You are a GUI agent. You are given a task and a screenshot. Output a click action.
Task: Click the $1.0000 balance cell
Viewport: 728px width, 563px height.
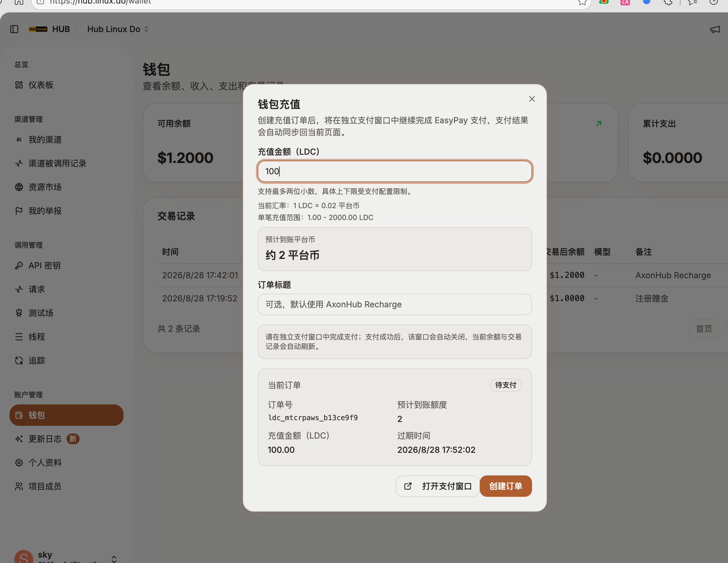coord(567,298)
